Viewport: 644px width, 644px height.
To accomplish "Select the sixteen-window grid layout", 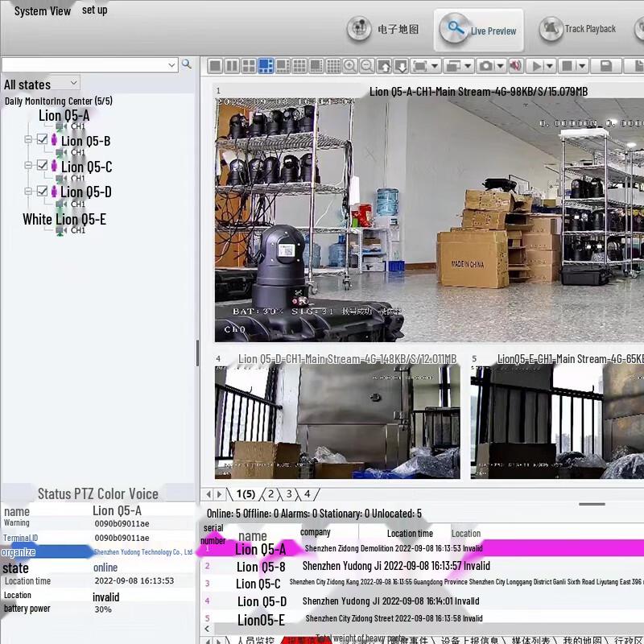I will point(333,66).
